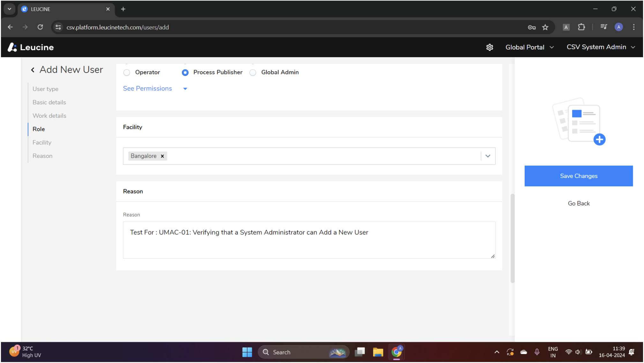
Task: Open the password key icon in address bar
Action: click(x=532, y=27)
